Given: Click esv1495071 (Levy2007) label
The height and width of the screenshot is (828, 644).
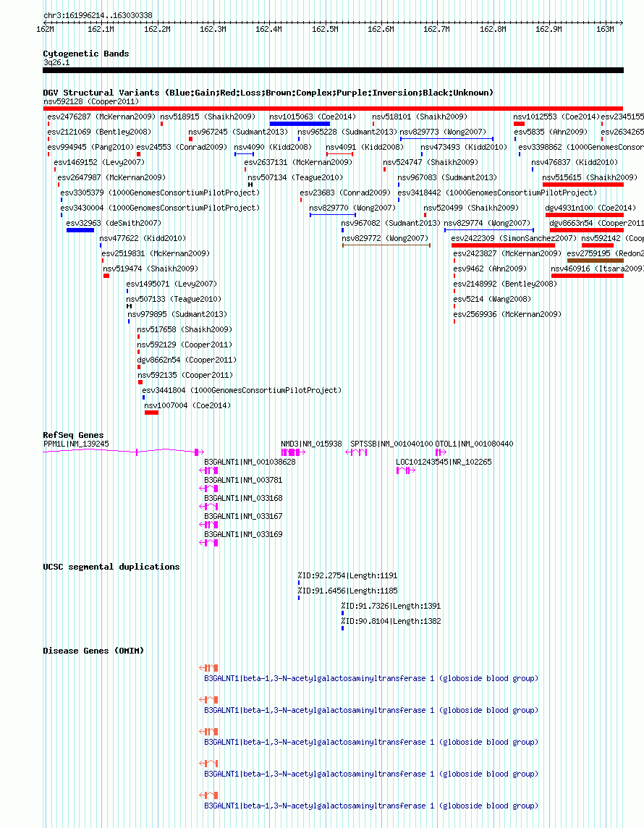Looking at the screenshot, I should pos(171,284).
